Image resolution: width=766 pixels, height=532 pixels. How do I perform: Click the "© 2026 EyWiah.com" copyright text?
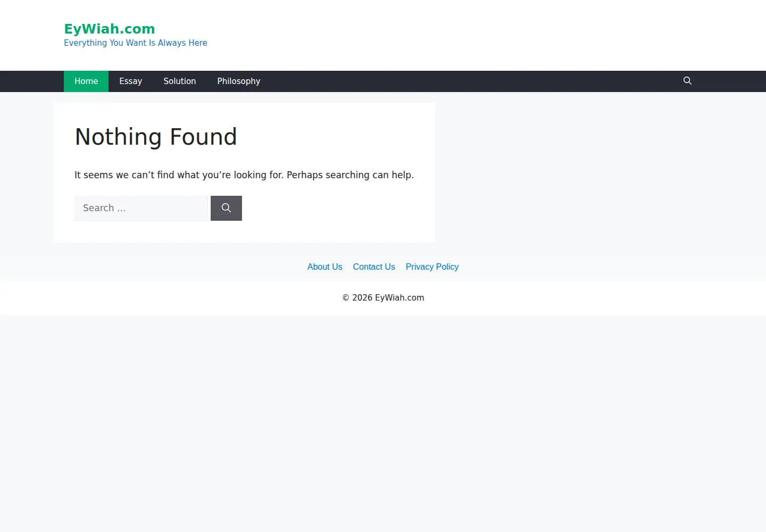tap(383, 298)
